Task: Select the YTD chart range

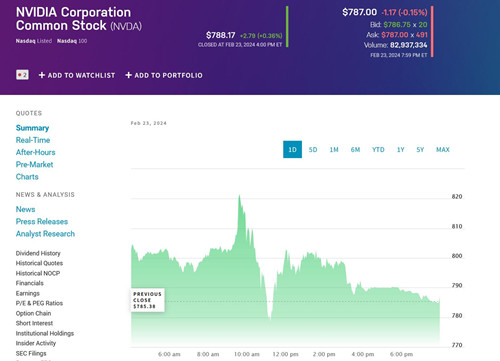Action: (x=378, y=150)
